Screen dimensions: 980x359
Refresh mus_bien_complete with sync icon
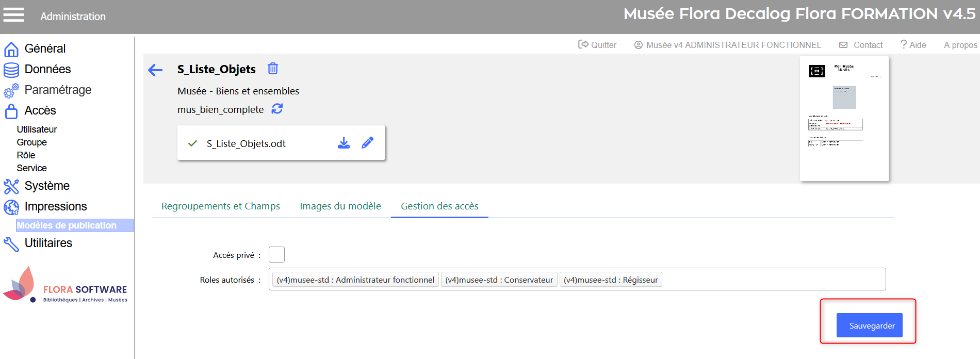point(277,109)
